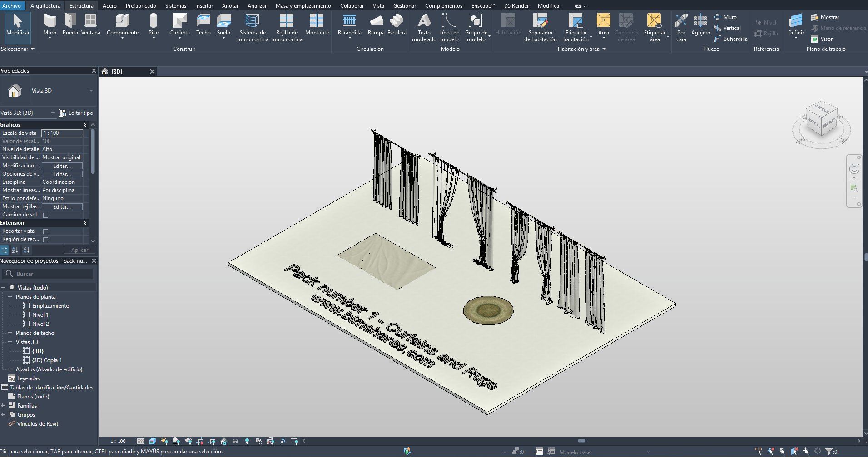Click the horizontal scrollbar thumb below the view
This screenshot has width=868, height=457.
pos(581,441)
